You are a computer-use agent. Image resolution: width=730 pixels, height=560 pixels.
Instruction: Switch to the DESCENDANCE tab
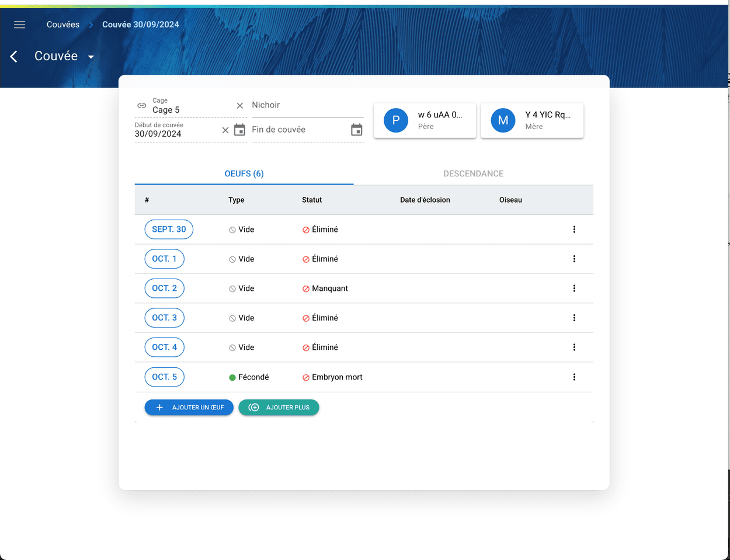coord(473,173)
